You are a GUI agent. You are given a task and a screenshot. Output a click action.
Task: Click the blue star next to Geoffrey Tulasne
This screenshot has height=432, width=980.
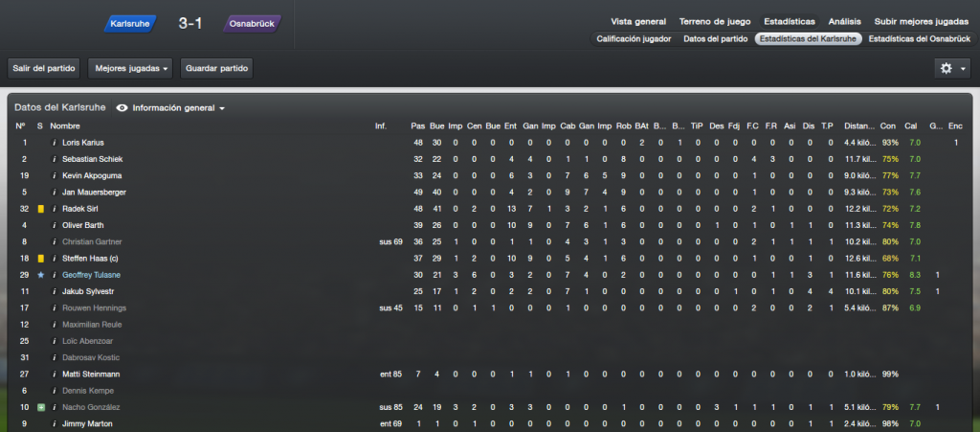click(40, 275)
